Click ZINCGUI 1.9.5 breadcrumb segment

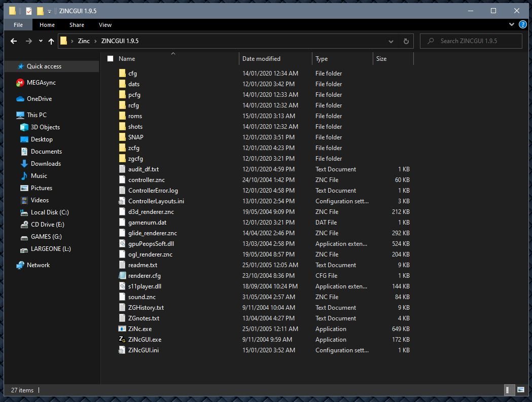point(120,41)
